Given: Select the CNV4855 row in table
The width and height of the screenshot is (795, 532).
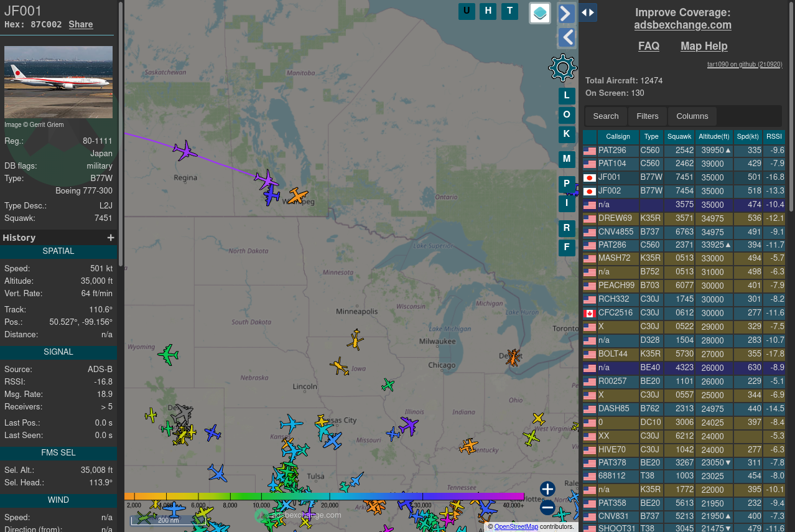Looking at the screenshot, I should click(684, 233).
